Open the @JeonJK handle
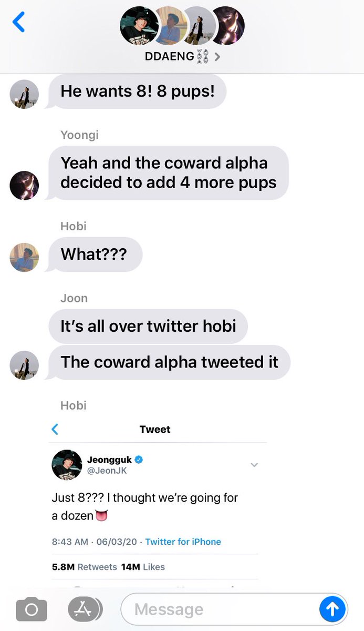Screen dimensions: 364x631 click(107, 471)
